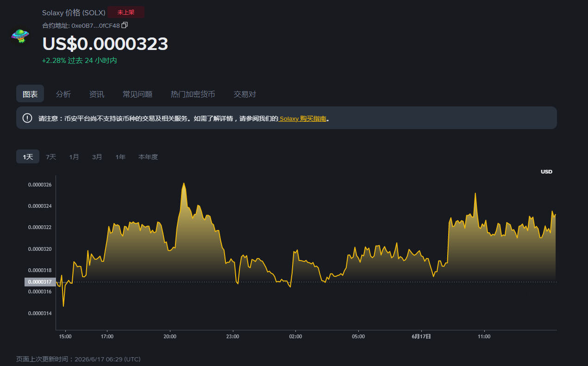The width and height of the screenshot is (588, 366).
Task: Click the 02:00 time axis label
Action: point(295,336)
